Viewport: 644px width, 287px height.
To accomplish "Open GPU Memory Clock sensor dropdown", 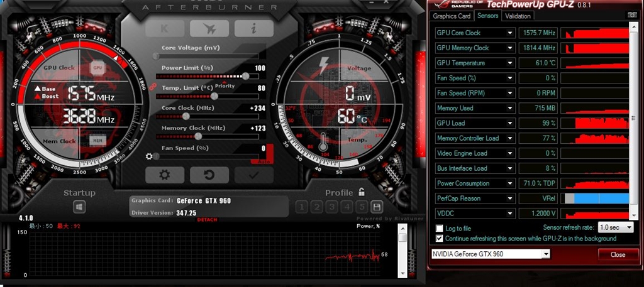I will click(510, 48).
